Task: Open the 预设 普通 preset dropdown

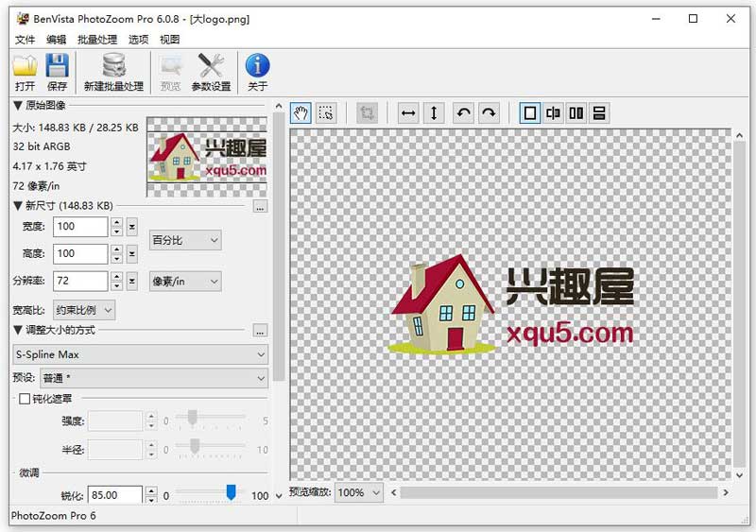Action: pos(154,378)
